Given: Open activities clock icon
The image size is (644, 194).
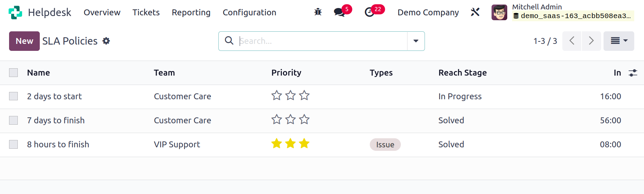Looking at the screenshot, I should 369,12.
